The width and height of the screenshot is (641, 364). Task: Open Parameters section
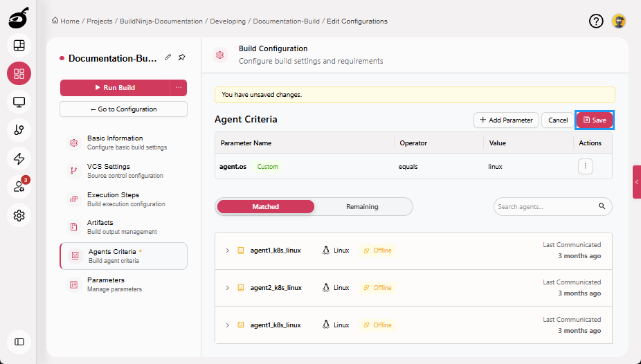click(123, 284)
